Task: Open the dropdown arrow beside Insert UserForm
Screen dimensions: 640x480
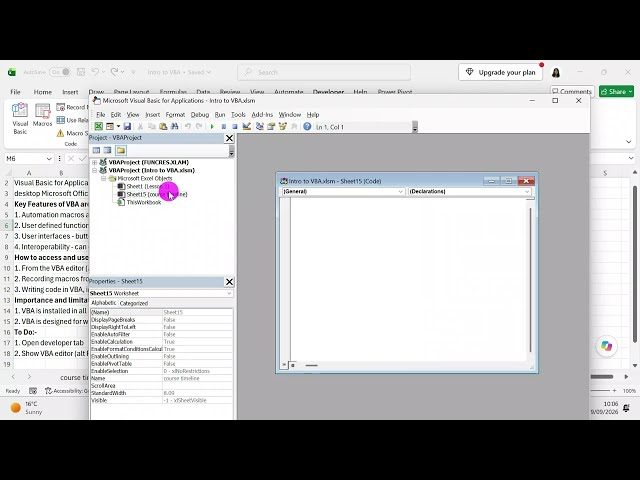Action: [x=118, y=127]
